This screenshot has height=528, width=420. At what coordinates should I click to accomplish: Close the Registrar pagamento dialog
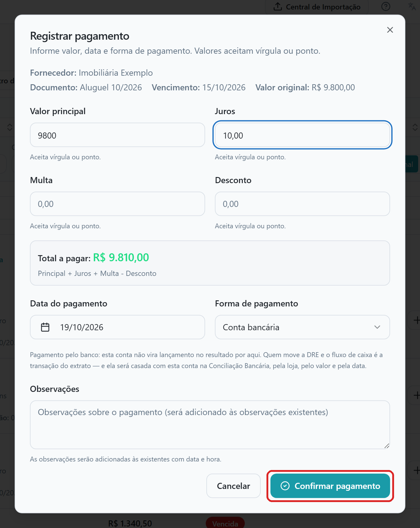coord(390,30)
